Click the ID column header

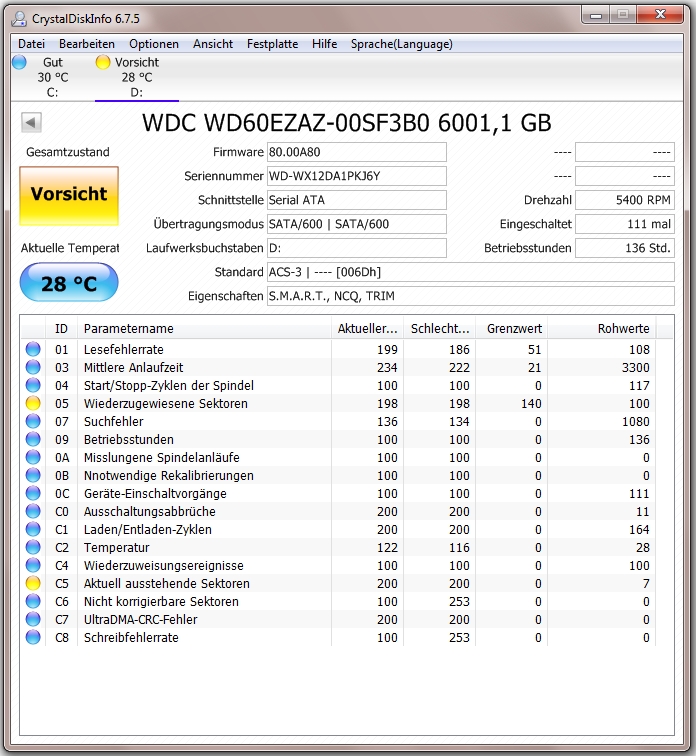(x=61, y=328)
